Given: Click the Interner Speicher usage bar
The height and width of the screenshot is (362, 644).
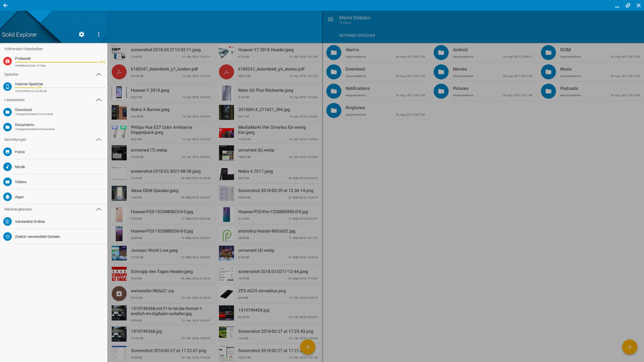Looking at the screenshot, I should click(x=60, y=87).
